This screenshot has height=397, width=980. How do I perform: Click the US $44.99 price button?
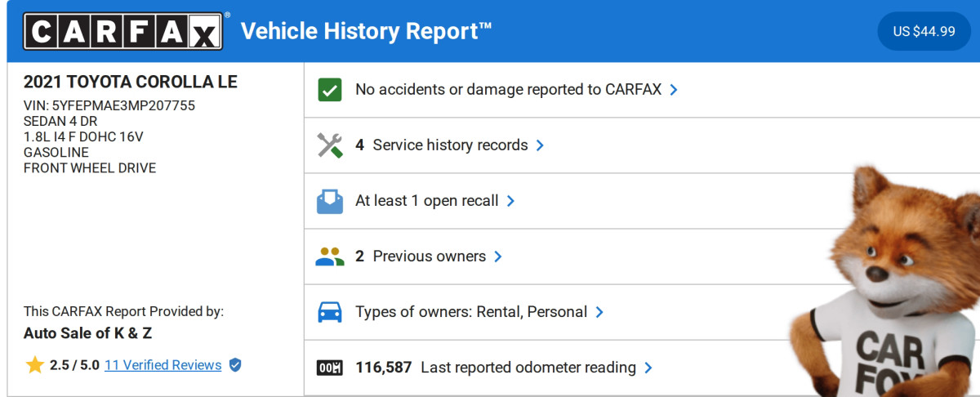point(924,31)
